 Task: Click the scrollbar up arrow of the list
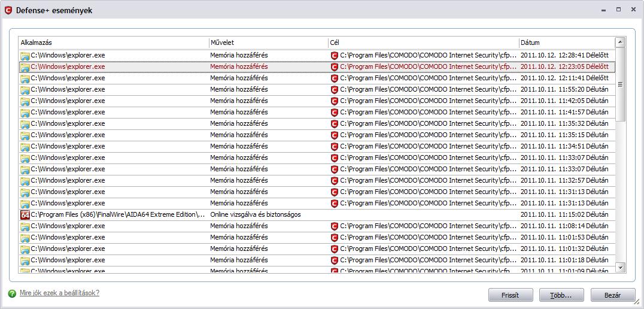click(620, 42)
